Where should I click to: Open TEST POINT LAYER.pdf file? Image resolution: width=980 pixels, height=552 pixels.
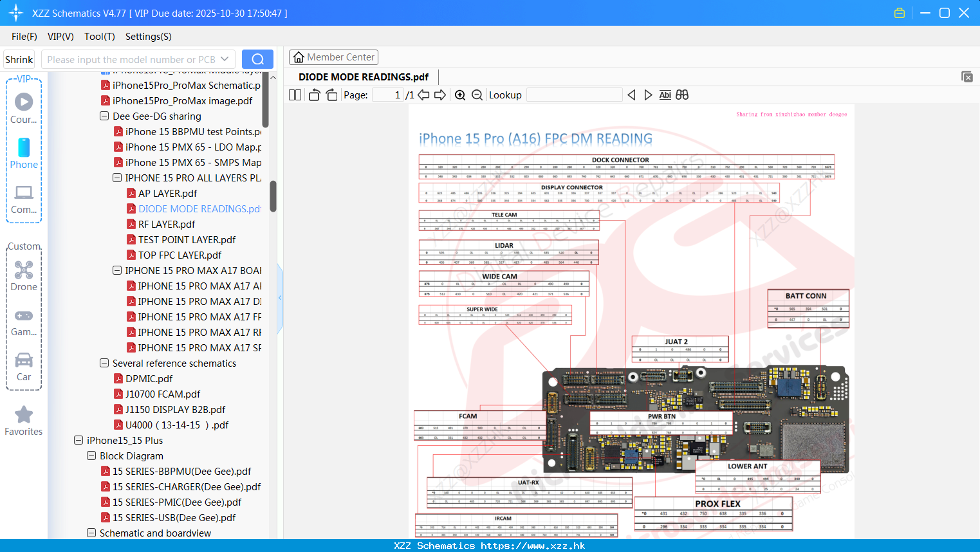(x=187, y=240)
